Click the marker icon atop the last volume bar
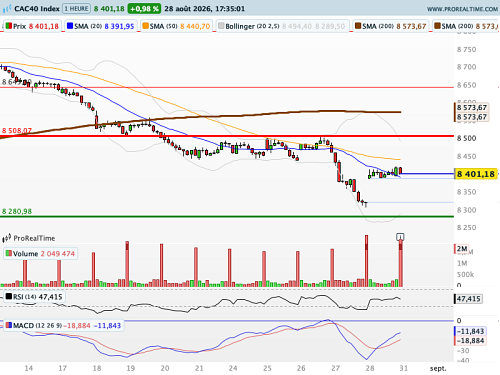The width and height of the screenshot is (500, 375). 400,237
